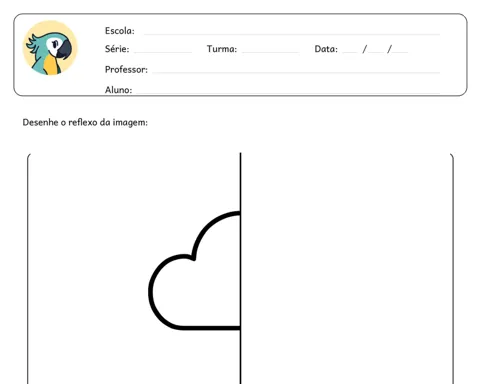The width and height of the screenshot is (480, 384).
Task: Click the parrot mascot logo
Action: (x=50, y=48)
